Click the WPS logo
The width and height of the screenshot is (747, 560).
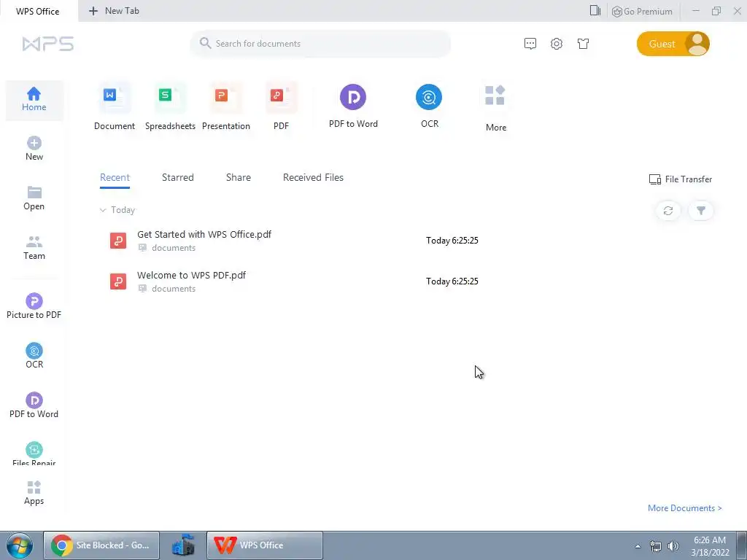tap(48, 44)
